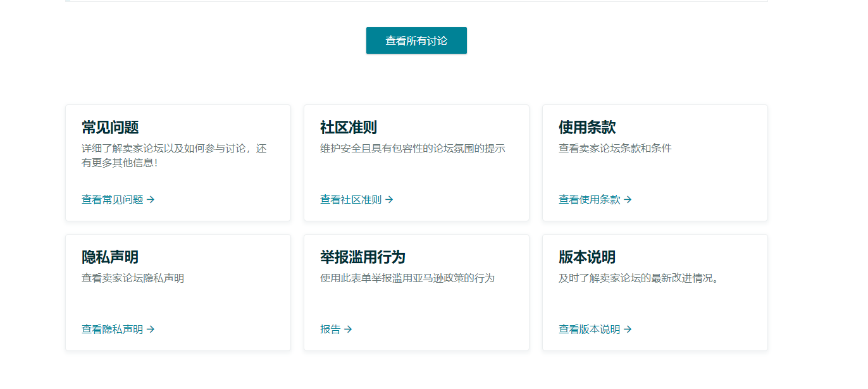Screen dimensions: 868x389
Task: Click the 查看所有讨论 button
Action: coord(416,40)
